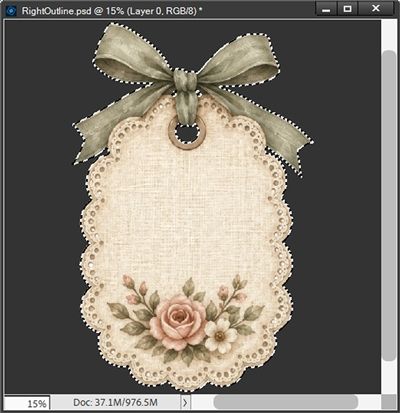400x413 pixels.
Task: Click the blank linen center of tag
Action: pyautogui.click(x=187, y=213)
